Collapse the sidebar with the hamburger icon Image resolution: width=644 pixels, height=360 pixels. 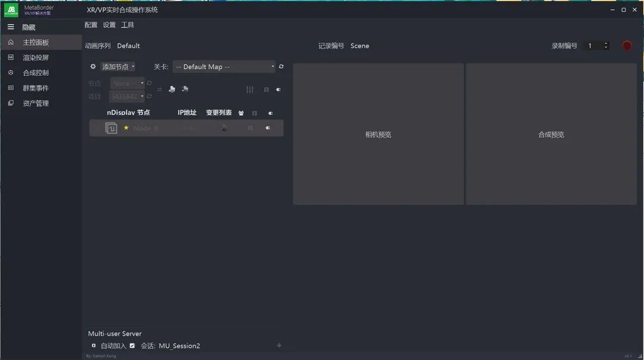(11, 27)
